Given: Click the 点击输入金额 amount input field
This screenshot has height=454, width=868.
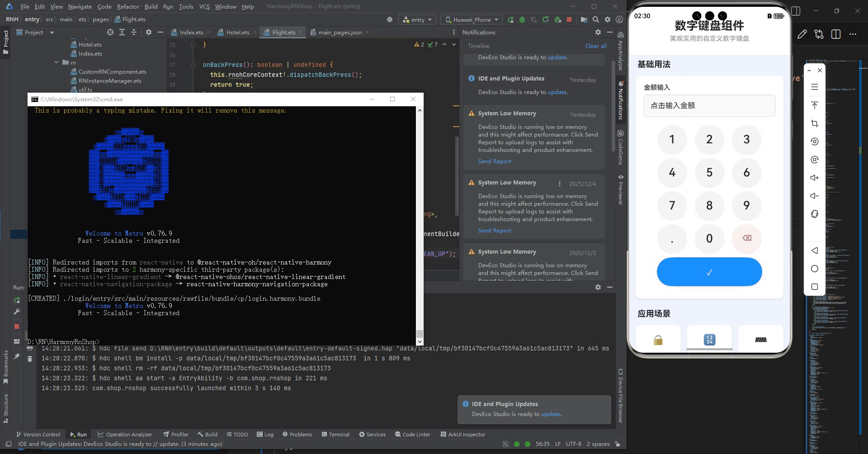Looking at the screenshot, I should pos(709,106).
